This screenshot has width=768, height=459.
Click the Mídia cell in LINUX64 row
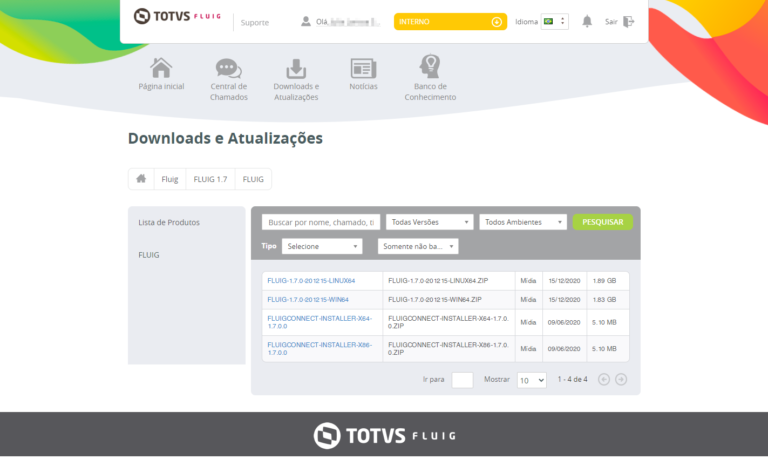tap(528, 281)
